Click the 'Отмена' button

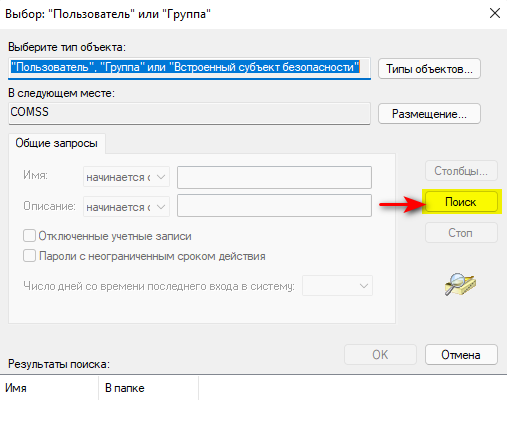[x=461, y=354]
